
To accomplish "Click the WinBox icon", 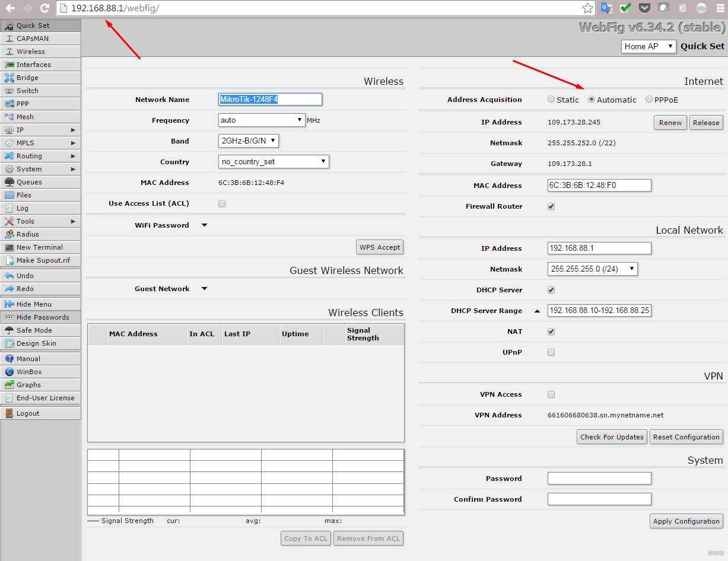I will click(9, 372).
